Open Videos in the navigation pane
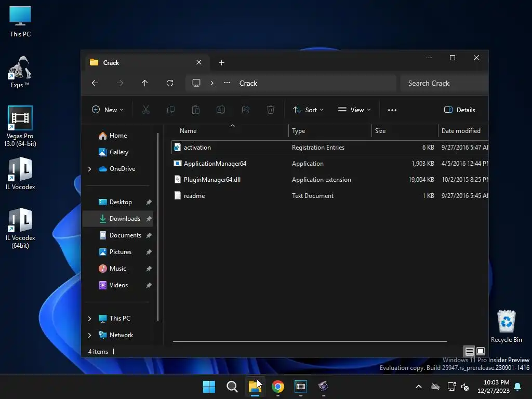The image size is (532, 399). pos(117,285)
